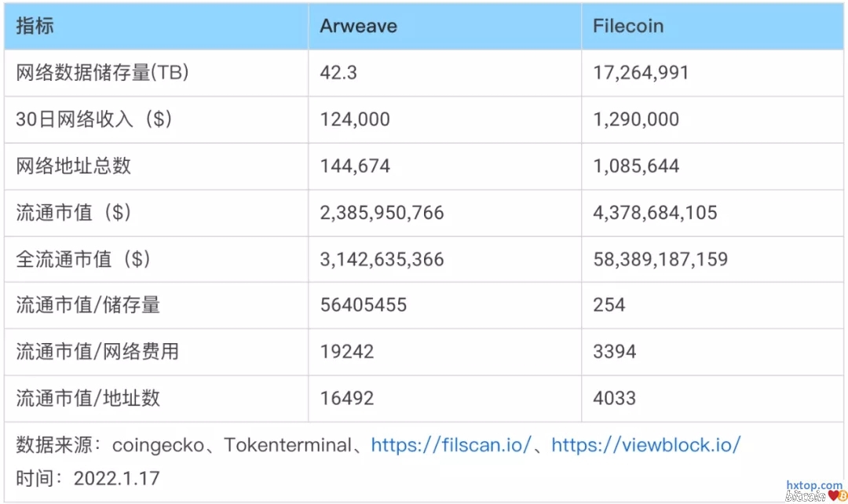Click the Filecoin ratio value 3394
This screenshot has width=848, height=504.
(614, 352)
